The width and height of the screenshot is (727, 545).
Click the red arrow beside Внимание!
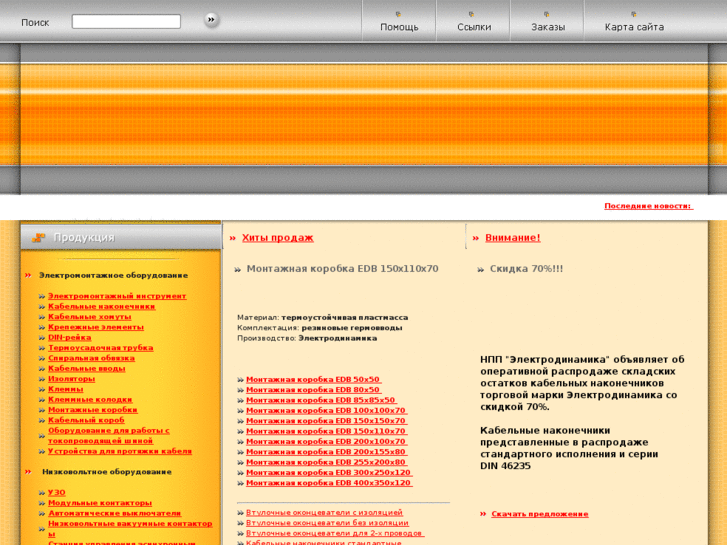[x=476, y=238]
